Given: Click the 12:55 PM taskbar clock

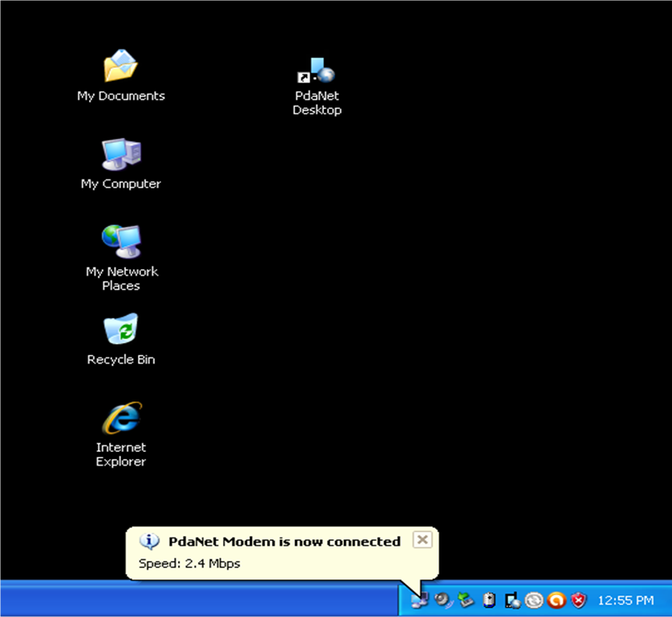Looking at the screenshot, I should click(x=625, y=600).
